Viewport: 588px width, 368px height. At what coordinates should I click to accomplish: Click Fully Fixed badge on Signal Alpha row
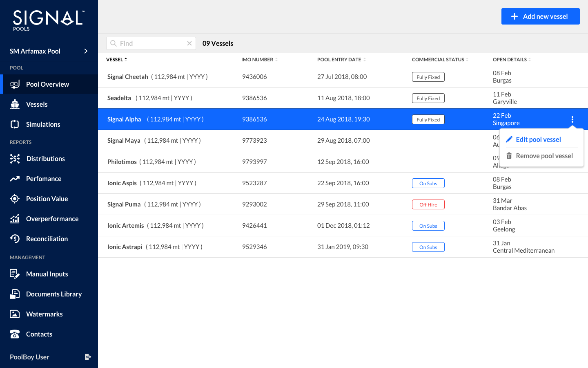coord(428,119)
